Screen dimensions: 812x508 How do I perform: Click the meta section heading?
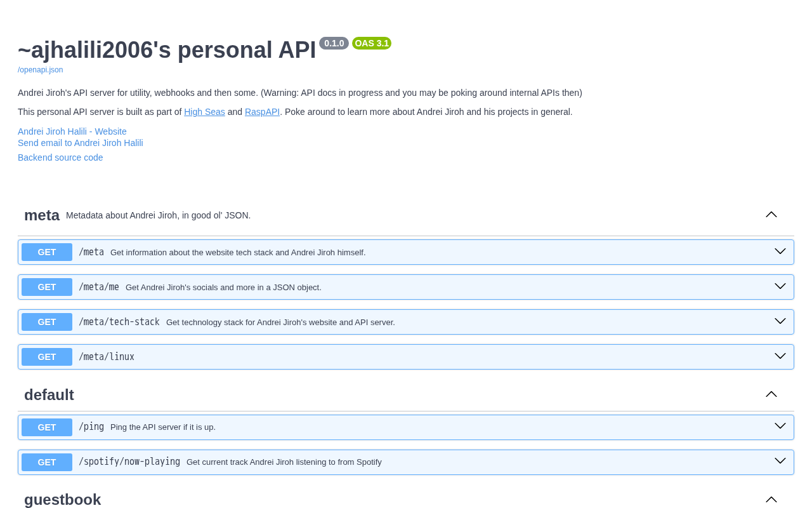[x=42, y=215]
